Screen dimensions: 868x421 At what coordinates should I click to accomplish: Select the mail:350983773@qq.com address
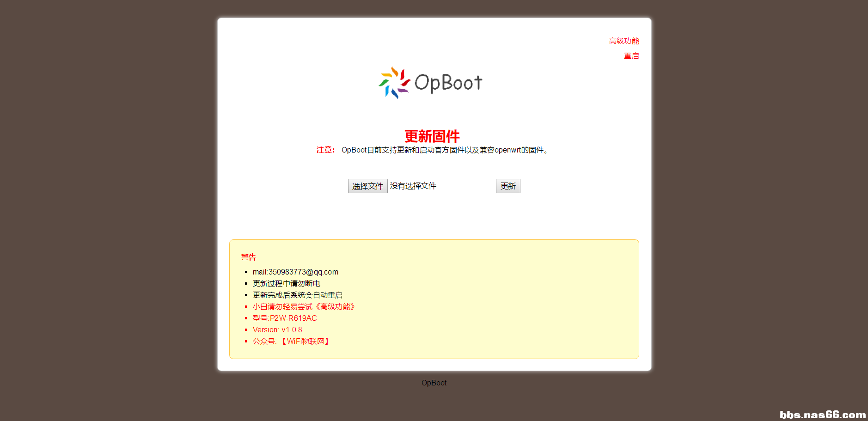[295, 272]
